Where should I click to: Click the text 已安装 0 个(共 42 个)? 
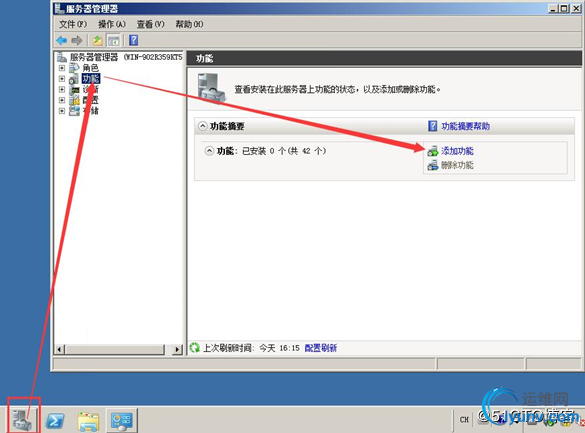click(284, 151)
